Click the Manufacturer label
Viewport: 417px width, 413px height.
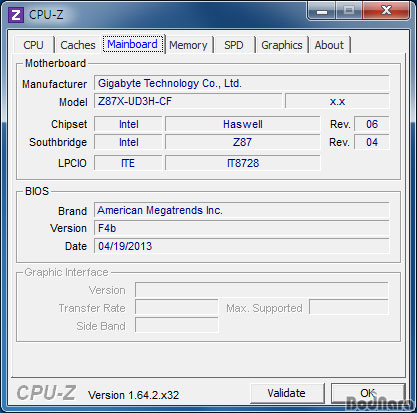tap(54, 84)
